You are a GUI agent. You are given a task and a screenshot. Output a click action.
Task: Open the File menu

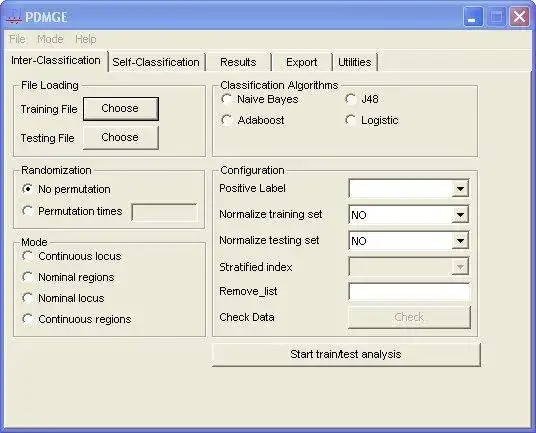click(x=17, y=39)
